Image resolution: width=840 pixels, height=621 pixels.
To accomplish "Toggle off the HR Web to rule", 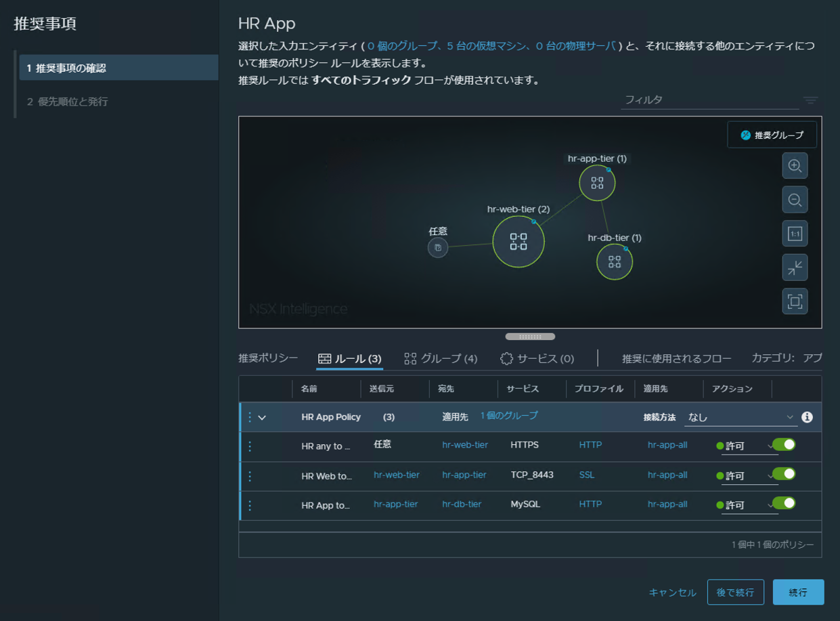I will click(x=783, y=474).
